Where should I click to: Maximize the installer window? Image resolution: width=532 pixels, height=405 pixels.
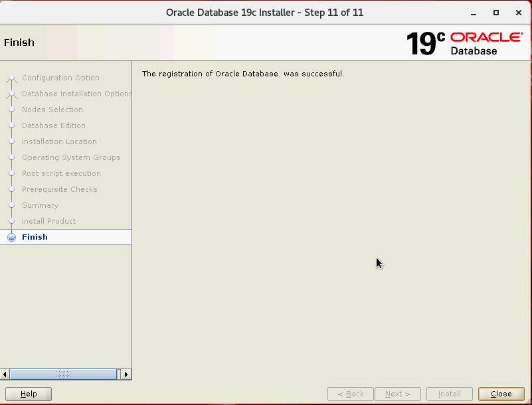point(495,13)
